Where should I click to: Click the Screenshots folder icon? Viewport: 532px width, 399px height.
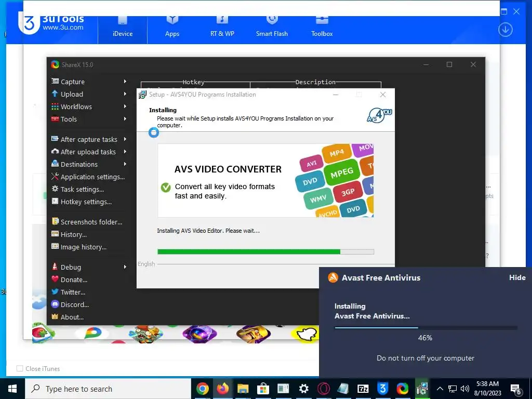55,221
